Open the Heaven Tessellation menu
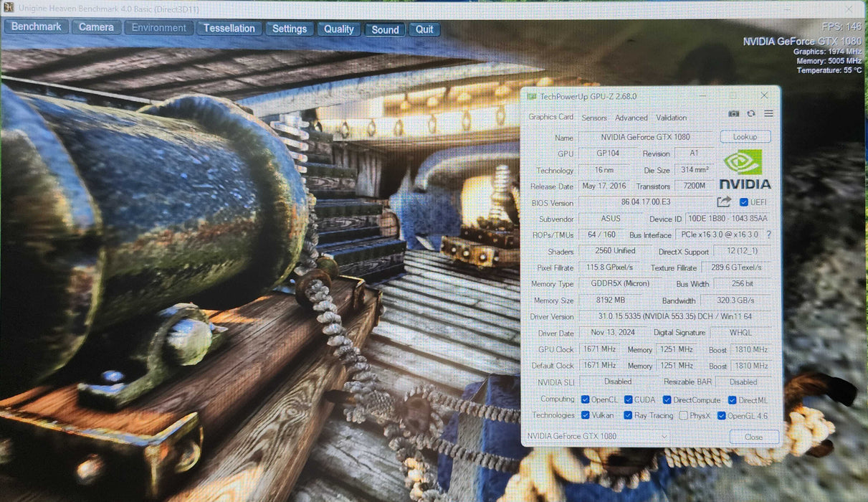Image resolution: width=868 pixels, height=502 pixels. [x=229, y=29]
